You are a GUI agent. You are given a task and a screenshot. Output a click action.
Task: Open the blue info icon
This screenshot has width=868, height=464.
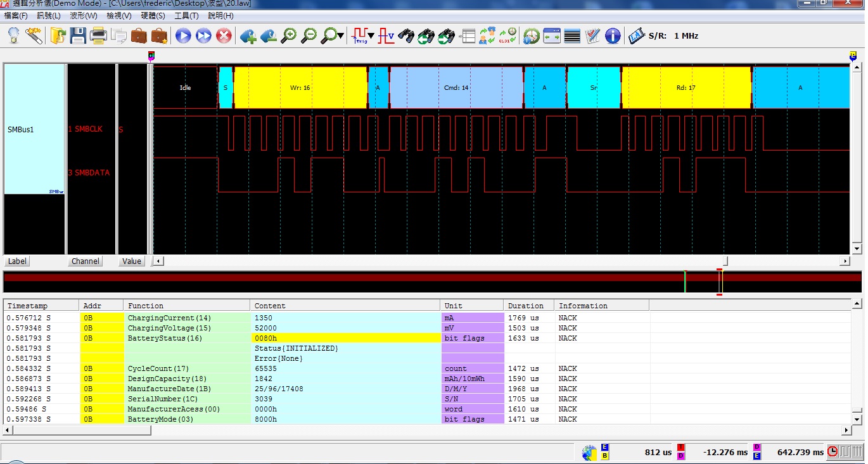pos(613,35)
